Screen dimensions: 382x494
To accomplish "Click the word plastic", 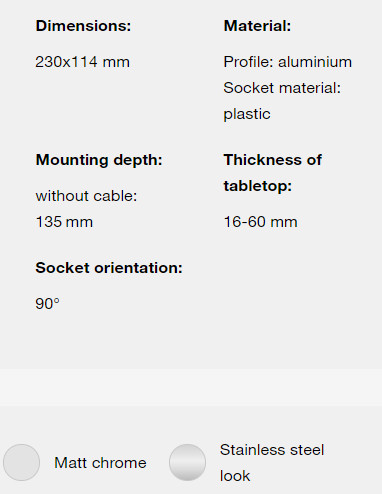I will [x=247, y=115].
